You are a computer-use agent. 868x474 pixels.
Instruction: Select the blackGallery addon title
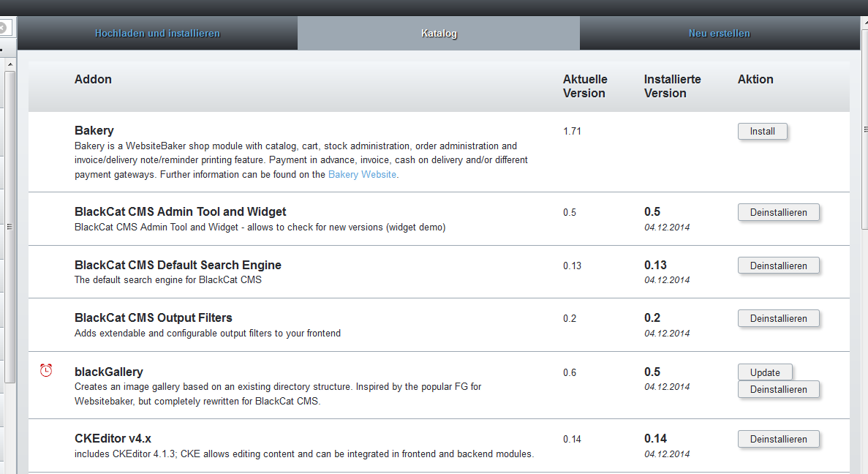click(x=109, y=372)
